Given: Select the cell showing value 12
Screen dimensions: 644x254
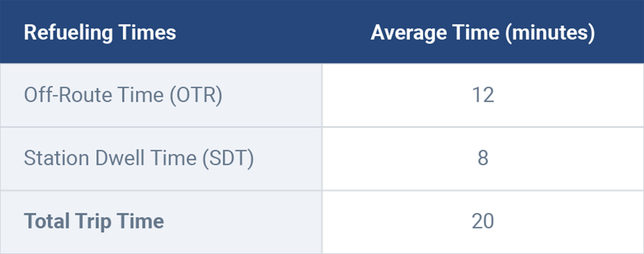Looking at the screenshot, I should pos(483,95).
